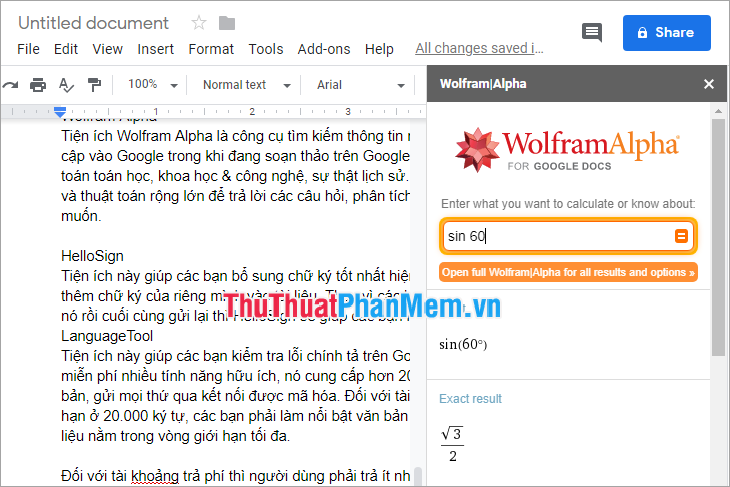Open the Insert menu
Viewport: 730px width, 487px height.
pos(155,49)
